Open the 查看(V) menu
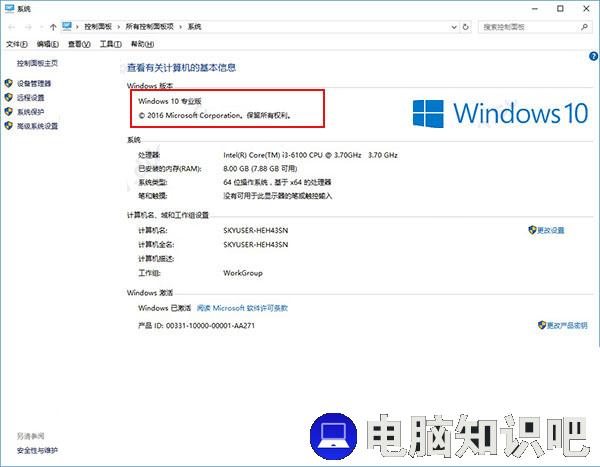Viewport: 600px width, 467px height. [79, 44]
